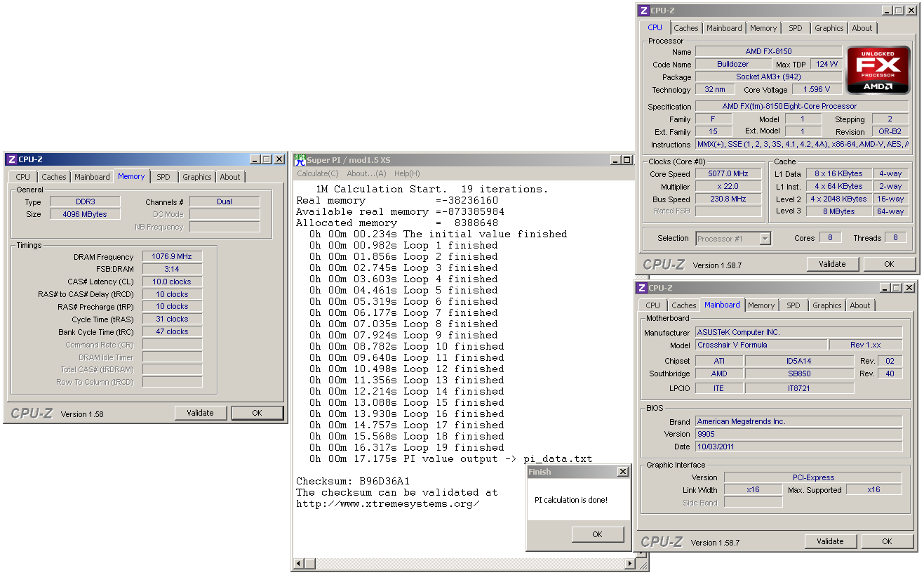Go to Caches tab in motherboard CPU-Z window

(683, 305)
